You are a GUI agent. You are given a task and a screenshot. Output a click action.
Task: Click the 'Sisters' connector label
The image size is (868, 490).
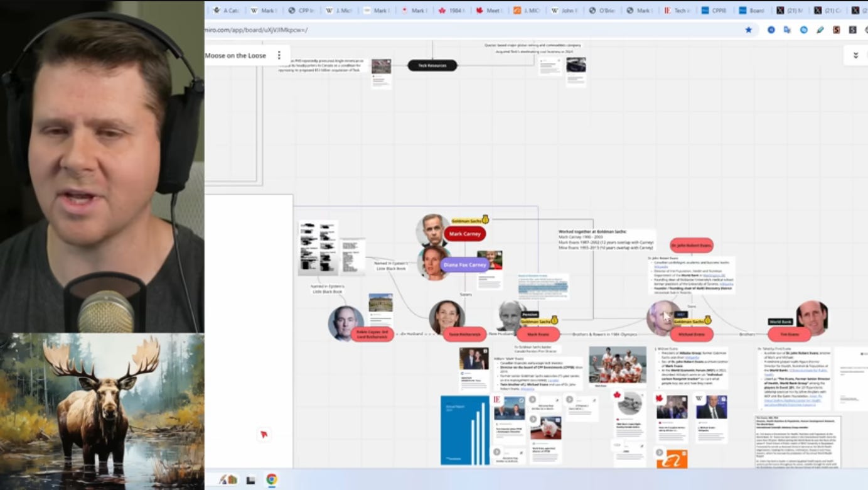[x=465, y=294]
